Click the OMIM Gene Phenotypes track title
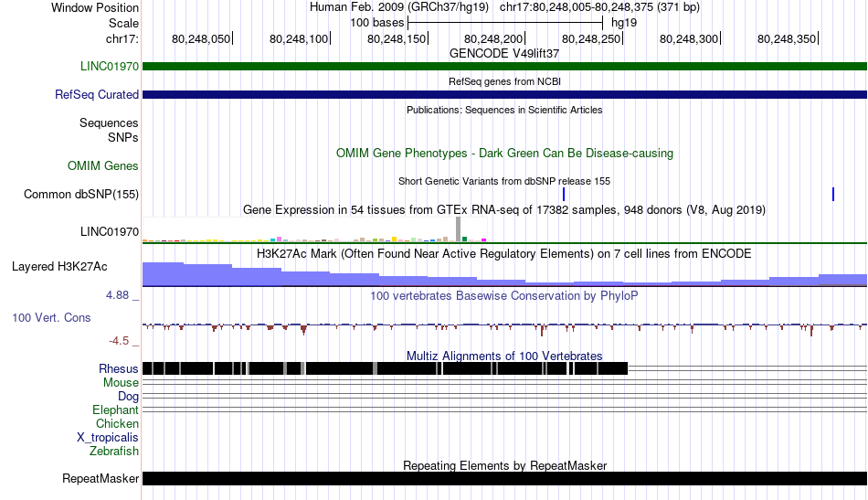The width and height of the screenshot is (868, 500). click(504, 153)
